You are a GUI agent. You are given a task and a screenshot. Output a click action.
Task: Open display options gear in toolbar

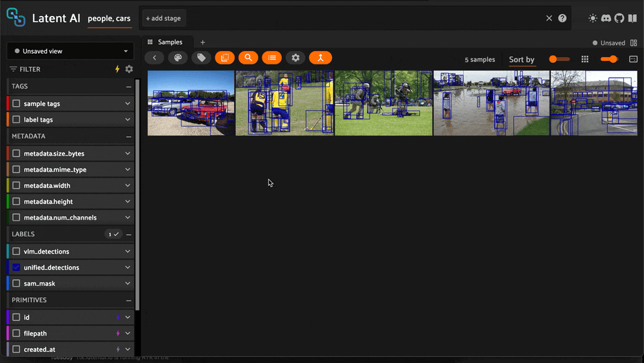[x=295, y=58]
